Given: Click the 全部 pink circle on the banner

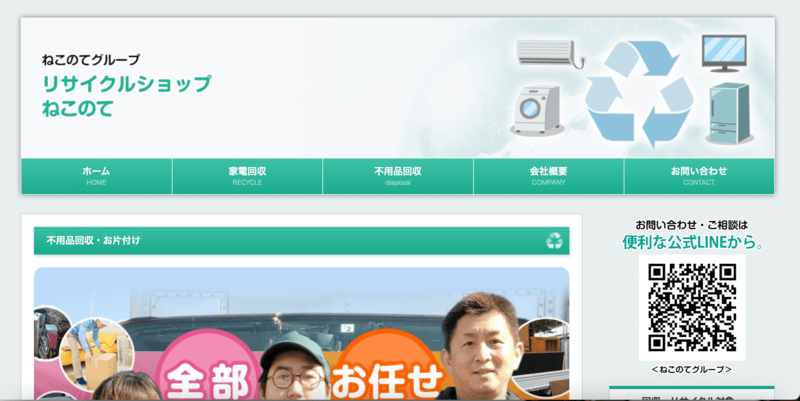Looking at the screenshot, I should 208,366.
